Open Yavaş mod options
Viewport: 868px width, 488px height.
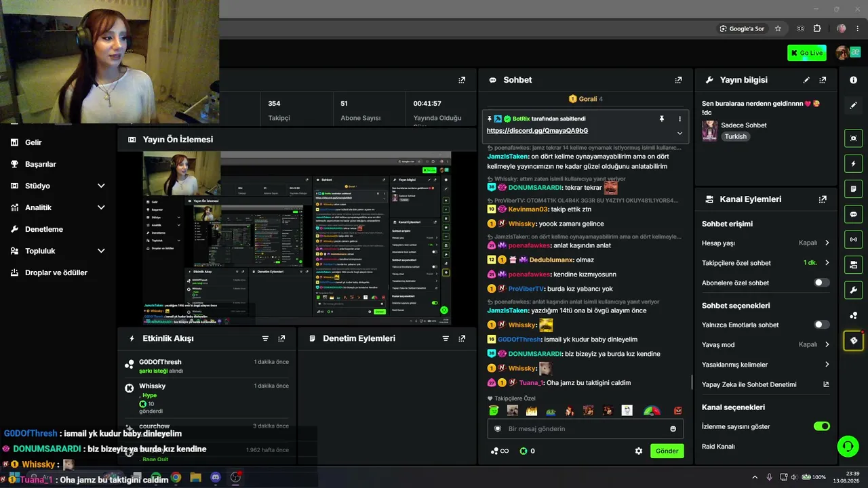click(766, 344)
